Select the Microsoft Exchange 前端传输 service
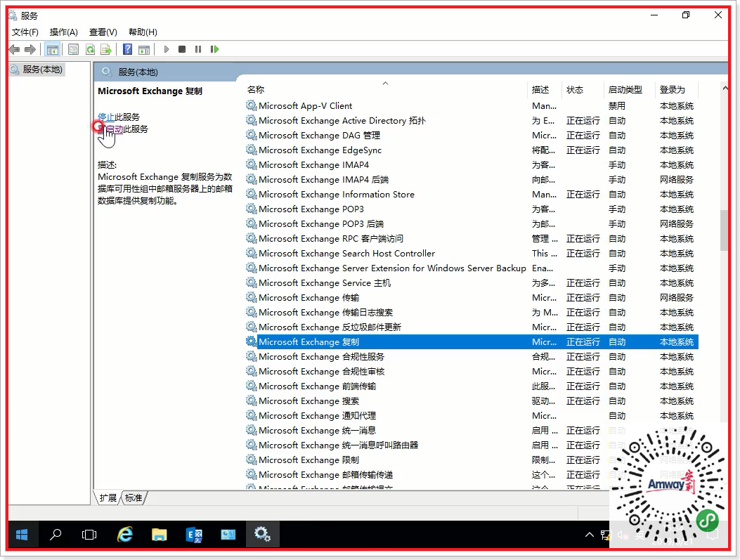The width and height of the screenshot is (740, 560). coord(472,386)
